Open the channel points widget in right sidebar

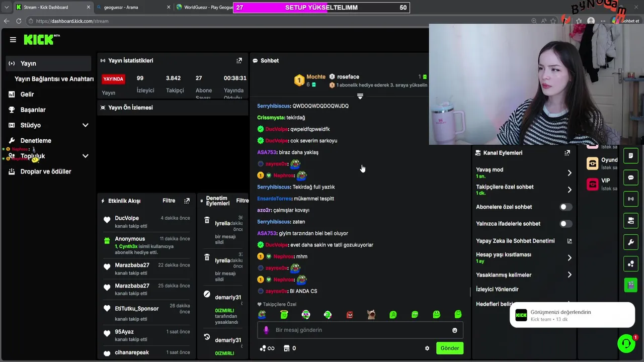[x=631, y=263]
